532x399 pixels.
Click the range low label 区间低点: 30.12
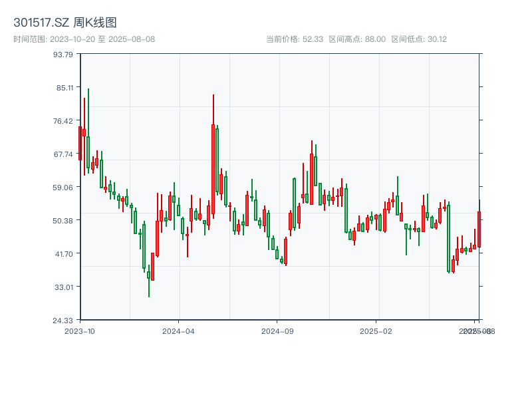click(x=419, y=39)
